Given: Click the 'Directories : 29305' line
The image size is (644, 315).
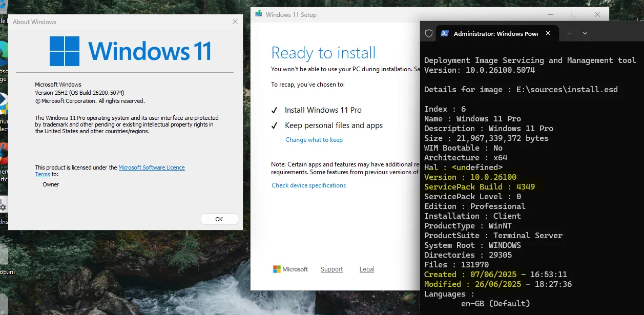Looking at the screenshot, I should click(468, 255).
